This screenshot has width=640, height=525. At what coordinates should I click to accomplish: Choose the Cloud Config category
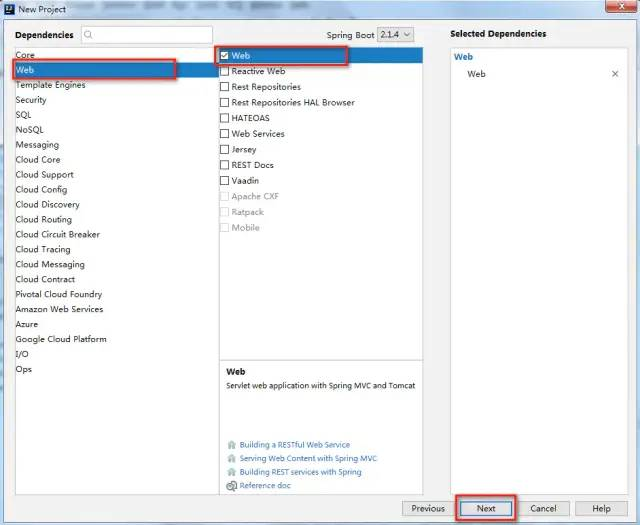point(116,190)
